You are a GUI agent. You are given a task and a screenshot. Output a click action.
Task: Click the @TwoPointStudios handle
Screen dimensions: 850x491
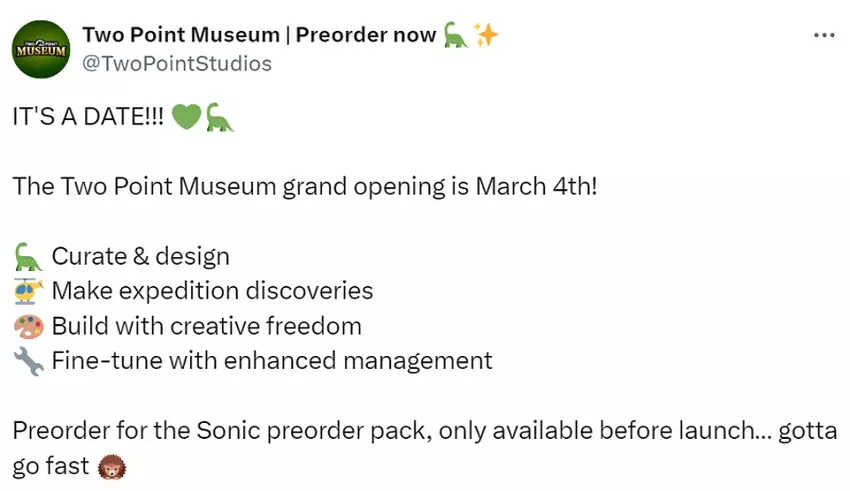[177, 63]
